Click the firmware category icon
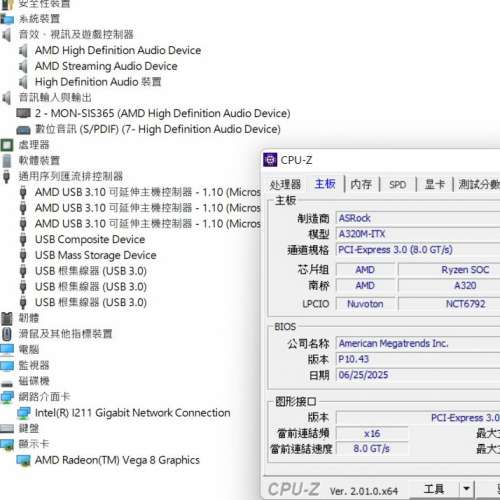 [7, 318]
